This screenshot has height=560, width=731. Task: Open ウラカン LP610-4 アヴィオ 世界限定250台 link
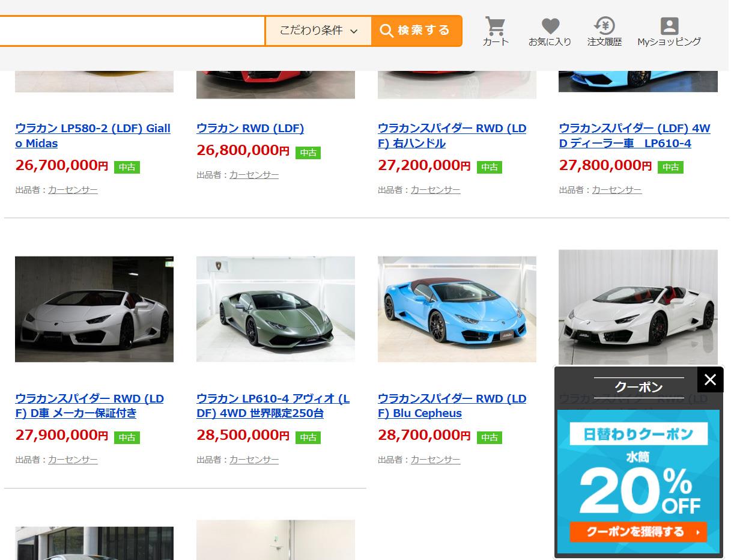tap(273, 406)
